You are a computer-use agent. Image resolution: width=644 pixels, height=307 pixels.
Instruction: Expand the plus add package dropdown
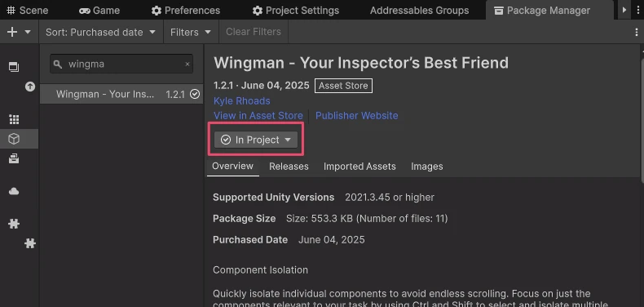pyautogui.click(x=19, y=32)
